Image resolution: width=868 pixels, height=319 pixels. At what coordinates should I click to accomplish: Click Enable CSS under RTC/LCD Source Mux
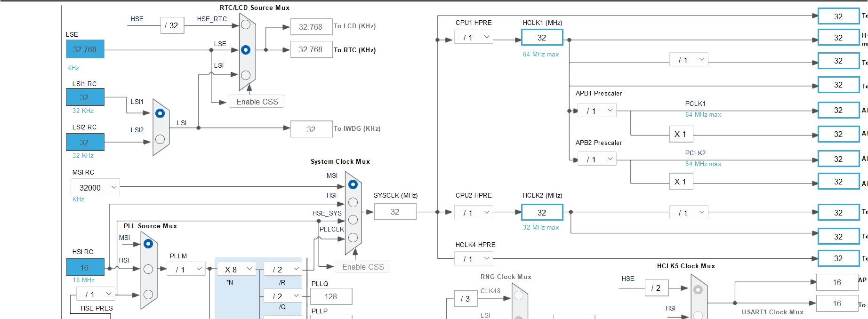[257, 102]
